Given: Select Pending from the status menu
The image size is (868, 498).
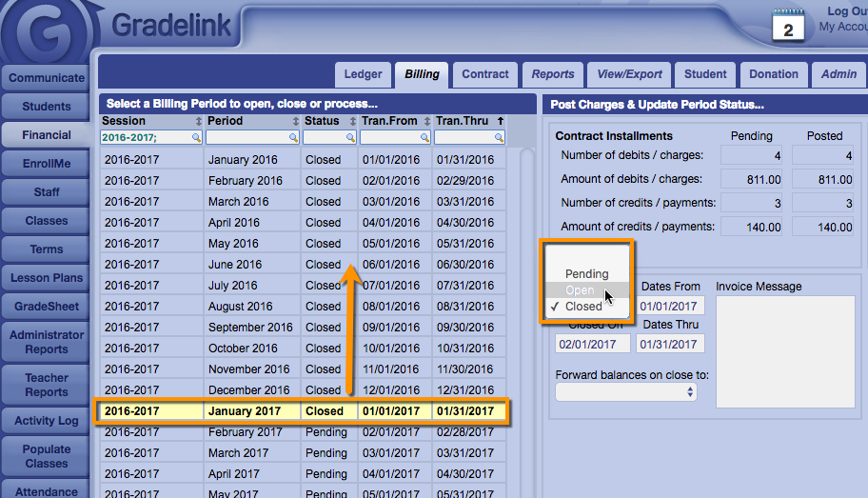Looking at the screenshot, I should tap(586, 274).
